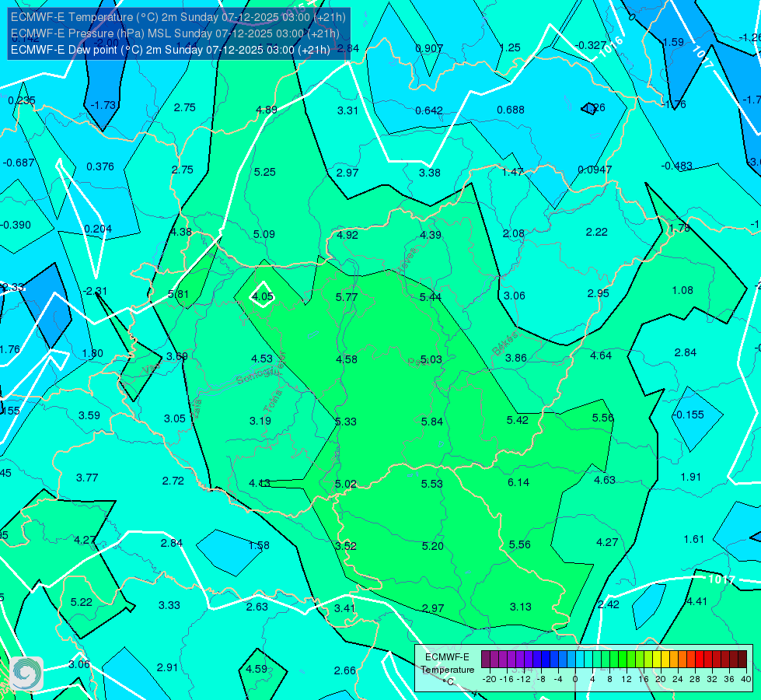
Task: Click the 0.642 temperature value
Action: point(429,110)
